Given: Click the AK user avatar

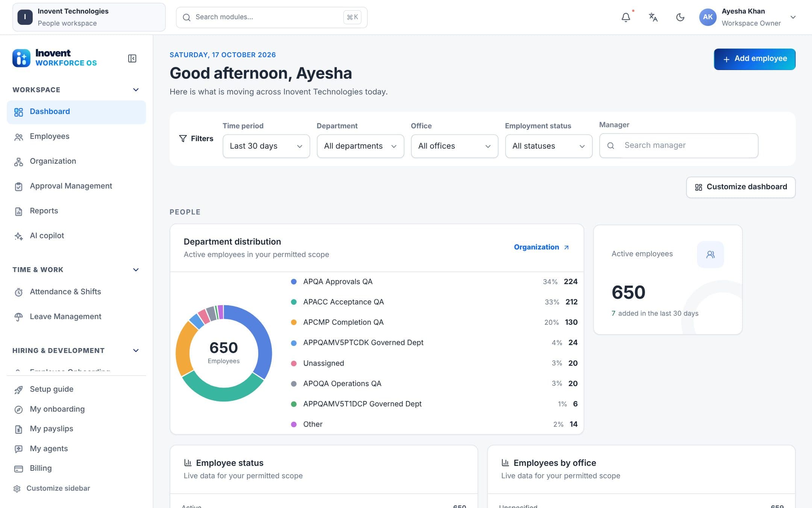Looking at the screenshot, I should pos(707,17).
